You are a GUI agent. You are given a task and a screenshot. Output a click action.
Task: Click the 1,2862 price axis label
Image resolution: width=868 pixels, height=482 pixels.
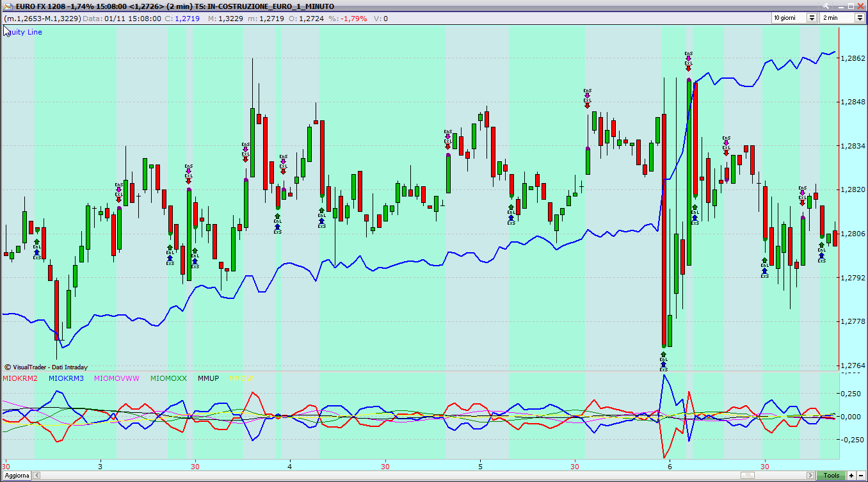(855, 58)
